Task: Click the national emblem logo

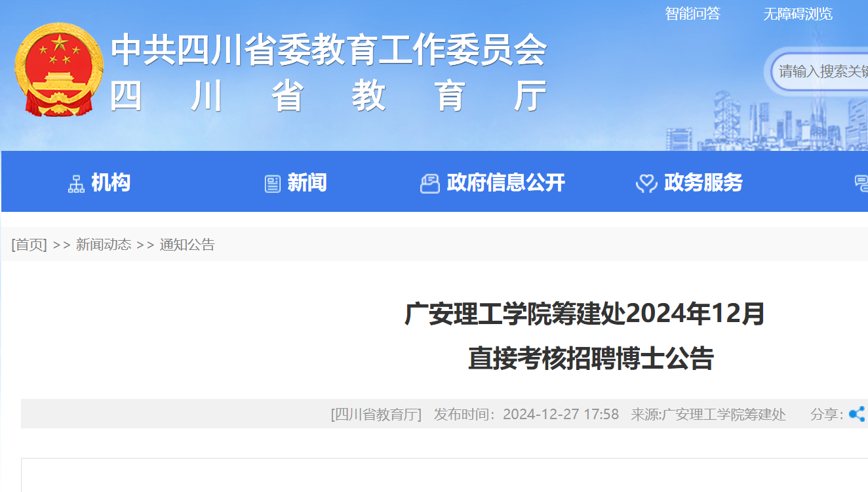Action: pos(59,70)
